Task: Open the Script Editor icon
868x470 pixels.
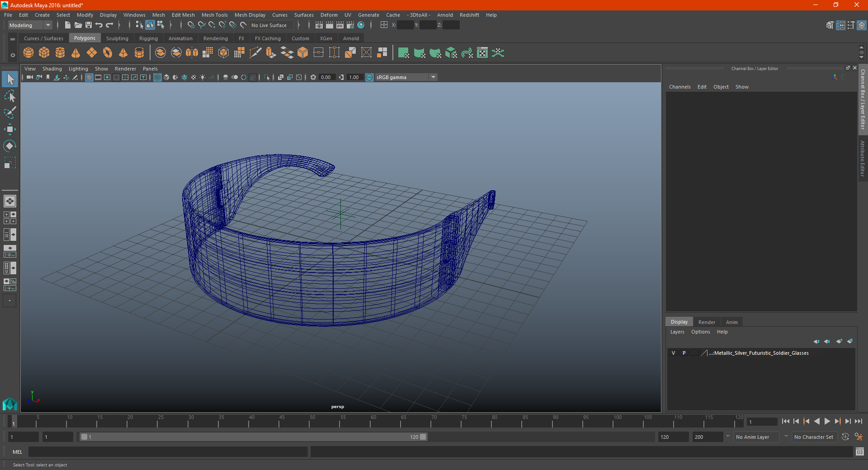Action: coord(860,451)
